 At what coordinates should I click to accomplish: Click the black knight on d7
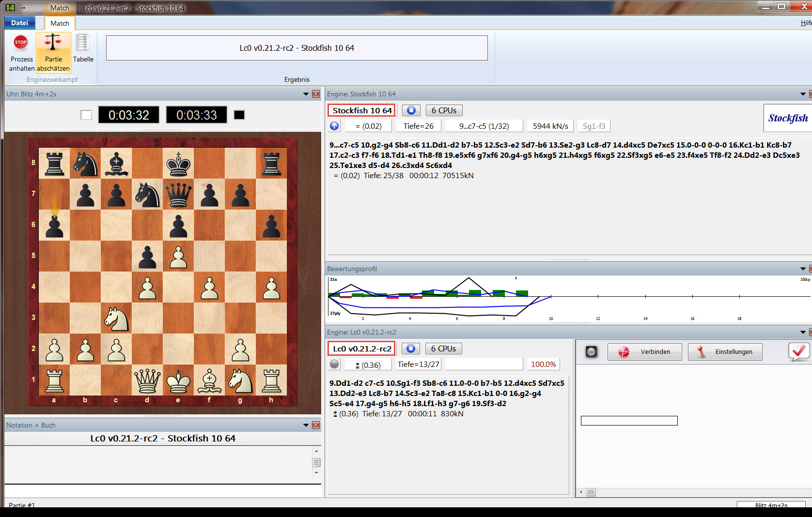(x=147, y=194)
